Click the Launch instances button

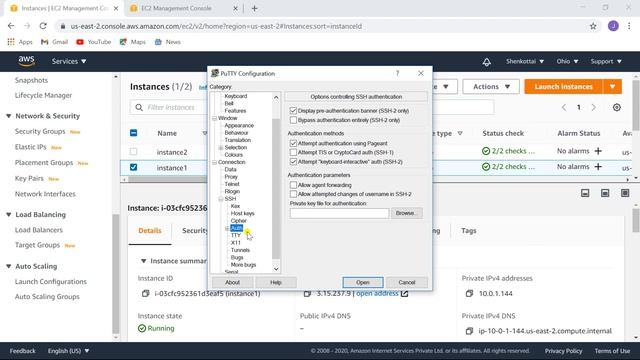click(564, 87)
